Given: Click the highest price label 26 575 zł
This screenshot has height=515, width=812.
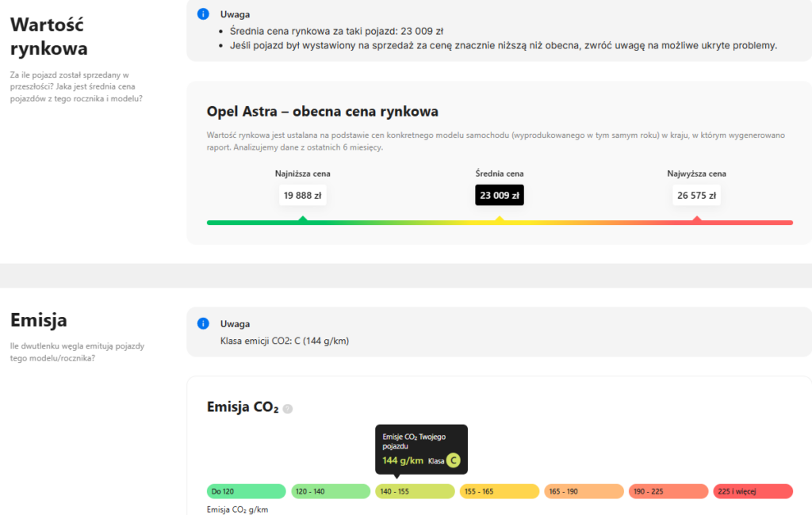Looking at the screenshot, I should tap(697, 195).
